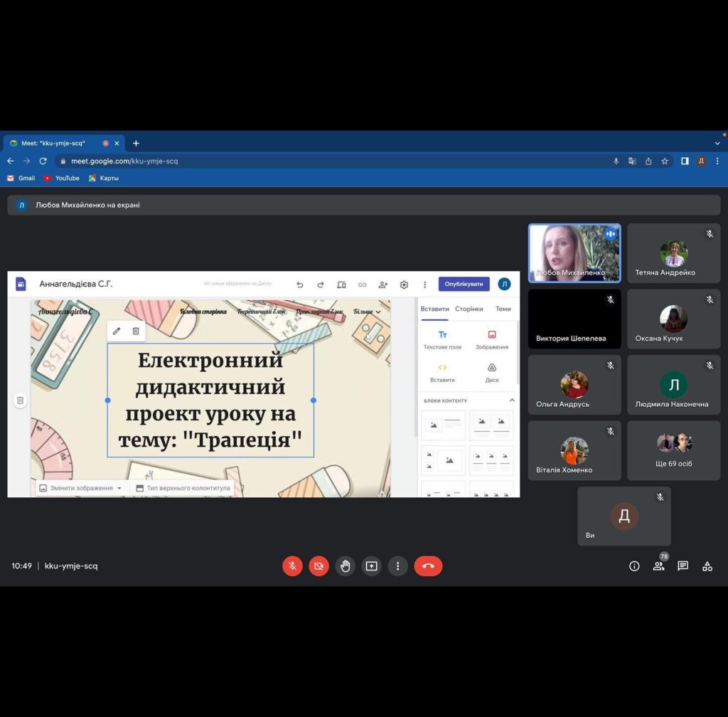Click three-dot more menu in Sites toolbar
The height and width of the screenshot is (717, 728).
coord(425,285)
